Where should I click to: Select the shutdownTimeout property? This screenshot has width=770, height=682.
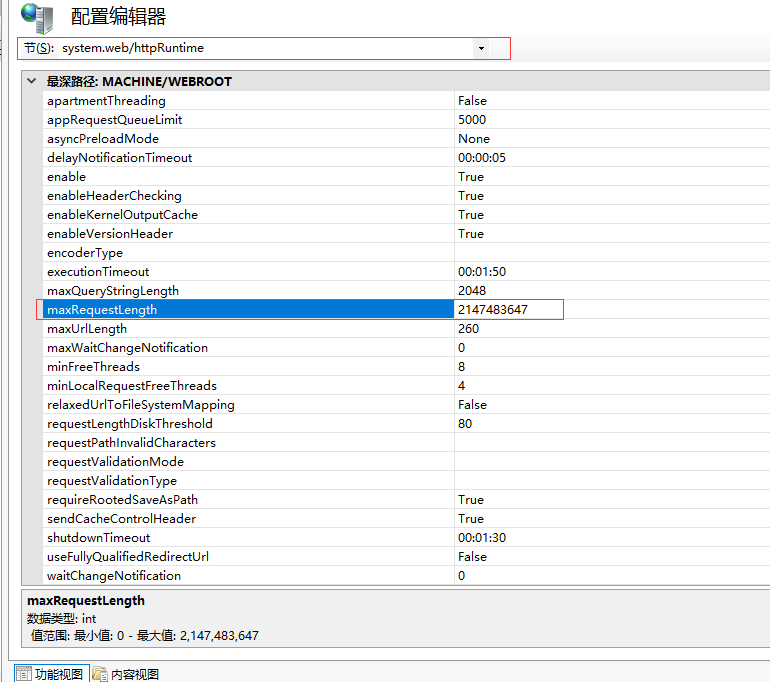tap(98, 538)
